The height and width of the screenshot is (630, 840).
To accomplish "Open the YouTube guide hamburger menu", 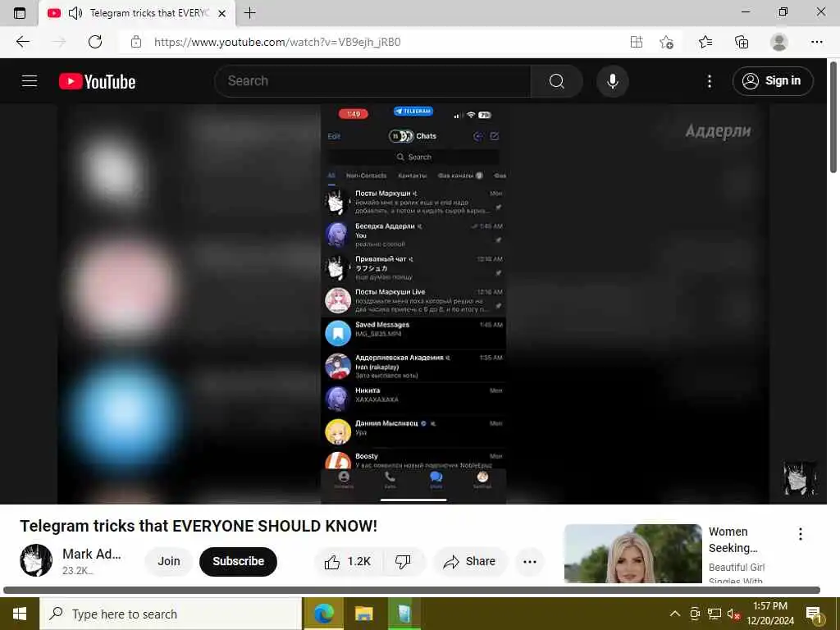I will coord(30,81).
